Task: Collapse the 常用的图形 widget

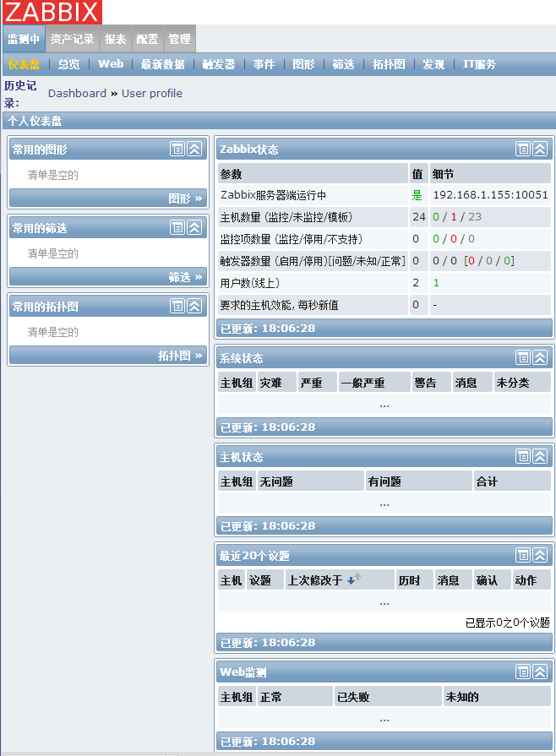Action: click(194, 149)
